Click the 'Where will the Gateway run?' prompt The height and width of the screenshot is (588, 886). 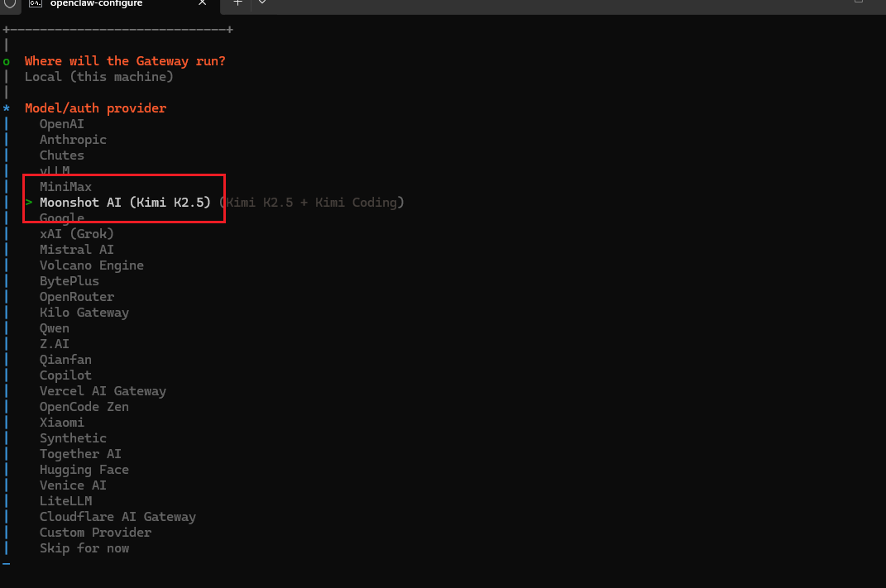[125, 61]
